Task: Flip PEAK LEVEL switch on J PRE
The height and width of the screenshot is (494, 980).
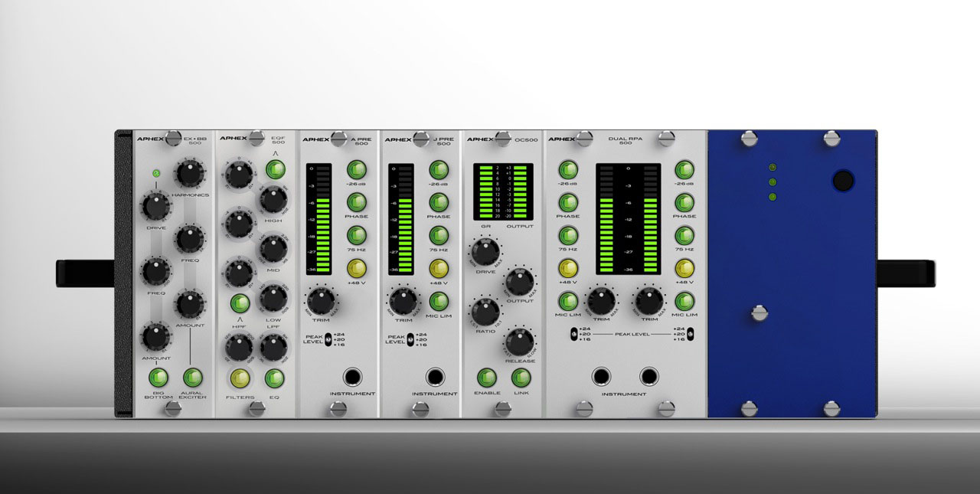Action: [x=410, y=338]
